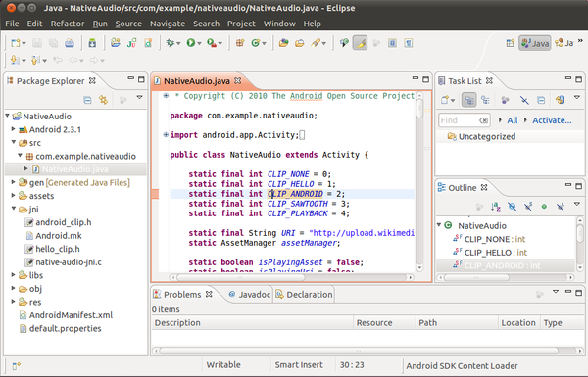Open the Project menu
This screenshot has width=588, height=377.
click(x=241, y=24)
